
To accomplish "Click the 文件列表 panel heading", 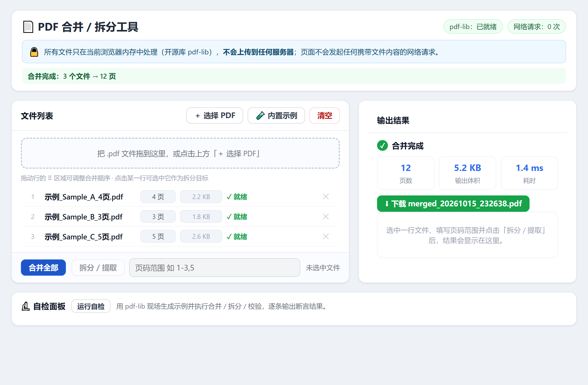I will coord(37,116).
